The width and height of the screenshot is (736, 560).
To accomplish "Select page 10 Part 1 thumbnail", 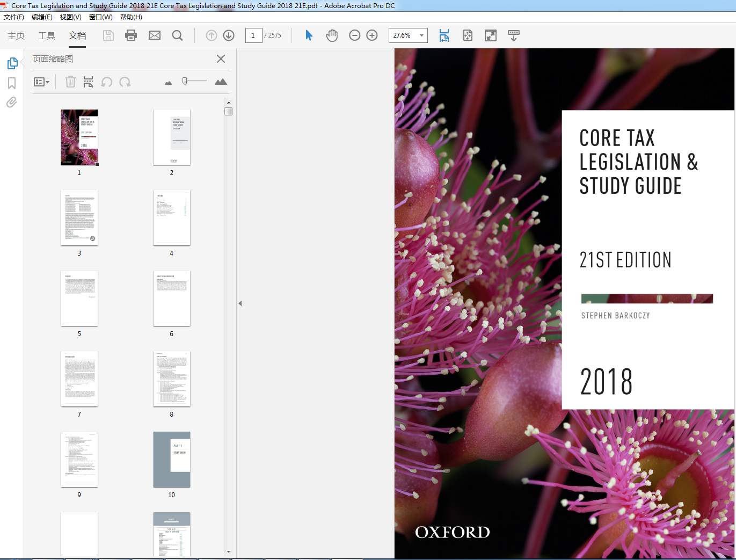I will [x=172, y=460].
